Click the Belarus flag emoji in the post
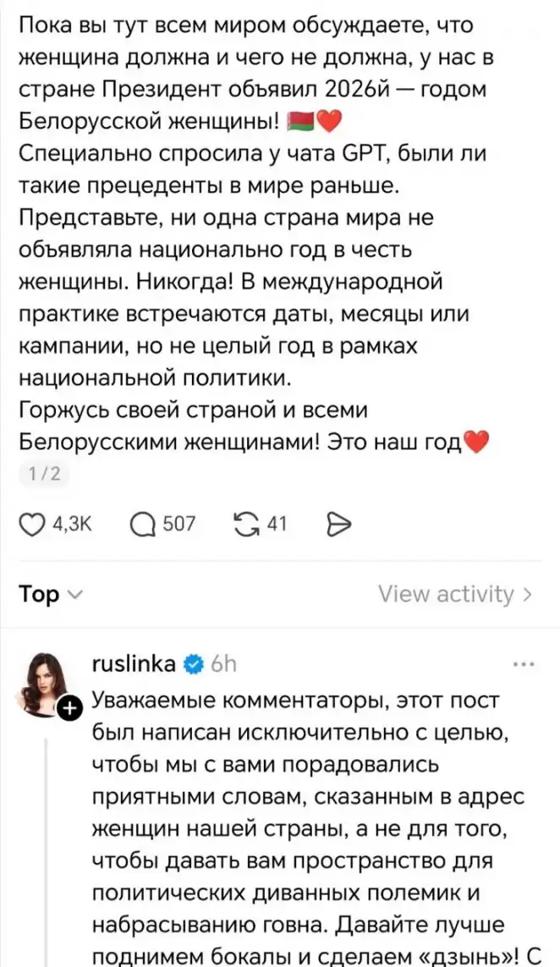 [x=299, y=124]
